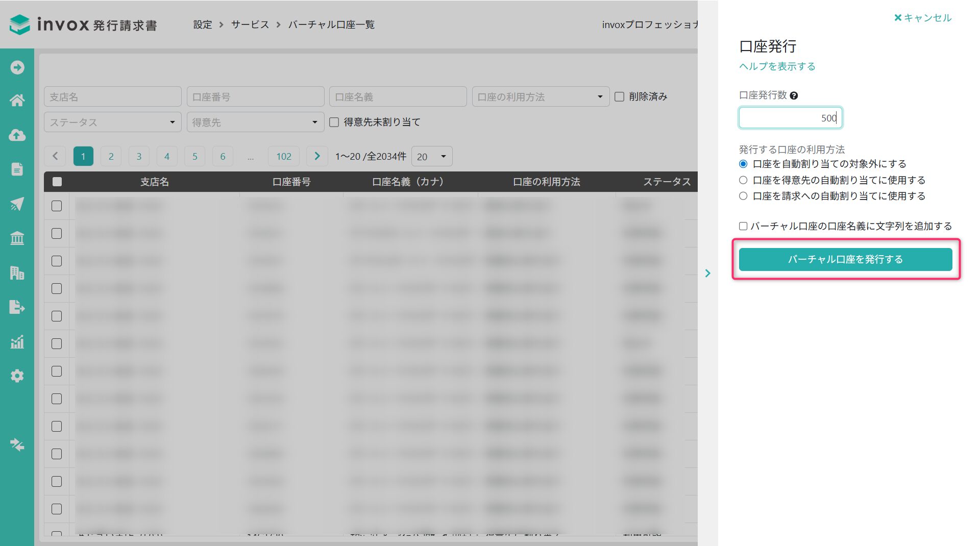Open the cloud upload icon in sidebar
The height and width of the screenshot is (546, 980).
(17, 135)
